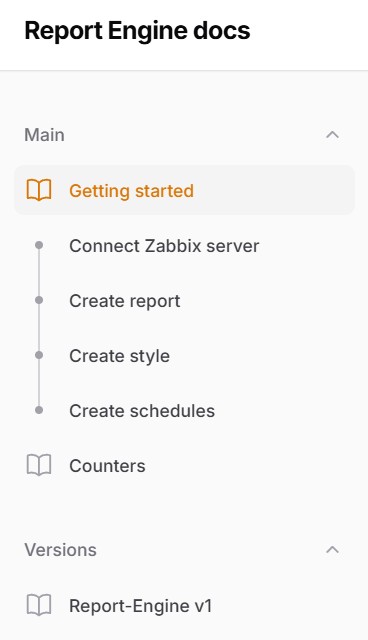
Task: Open the Counters page
Action: pos(107,466)
